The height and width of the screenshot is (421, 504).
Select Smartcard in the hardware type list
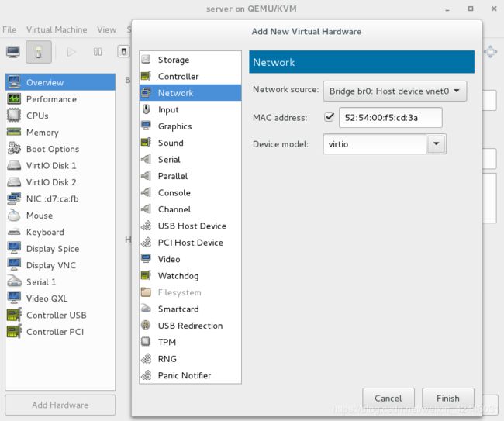(190, 309)
